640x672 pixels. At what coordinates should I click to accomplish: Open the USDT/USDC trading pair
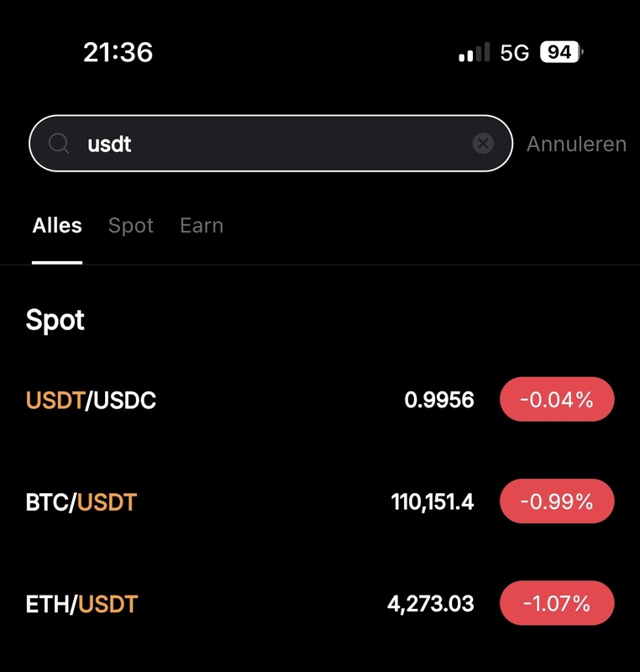tap(92, 401)
